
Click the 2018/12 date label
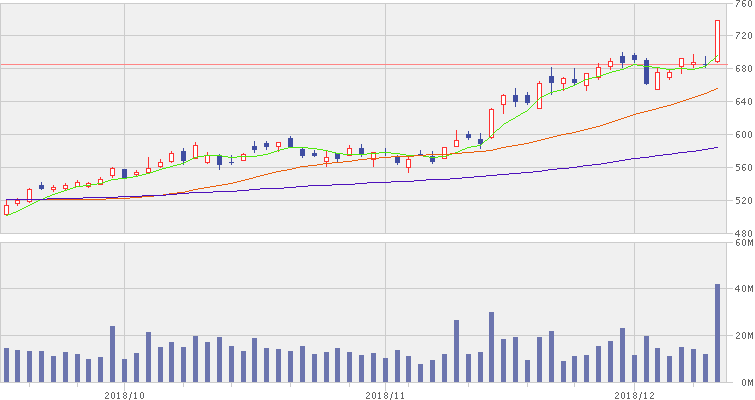tap(634, 393)
